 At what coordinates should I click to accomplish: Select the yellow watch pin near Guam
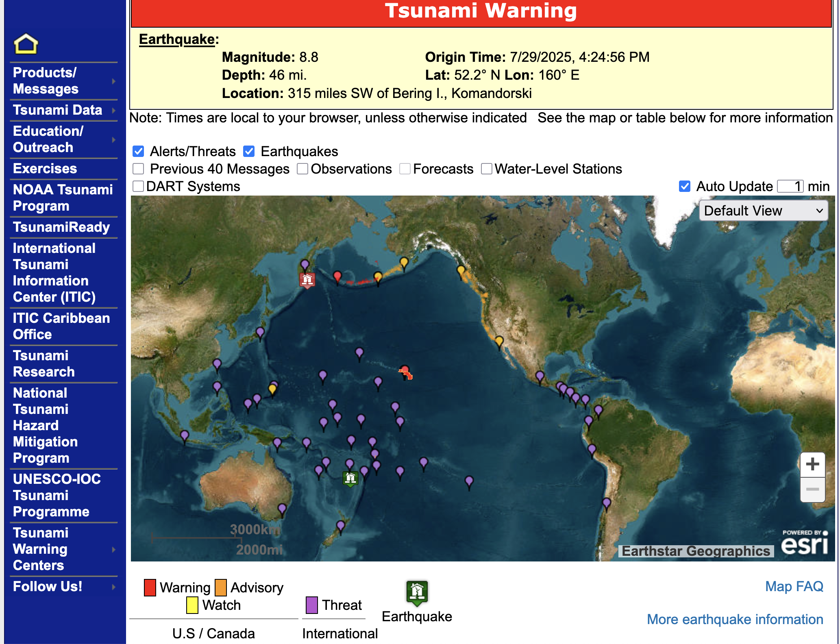(x=272, y=390)
